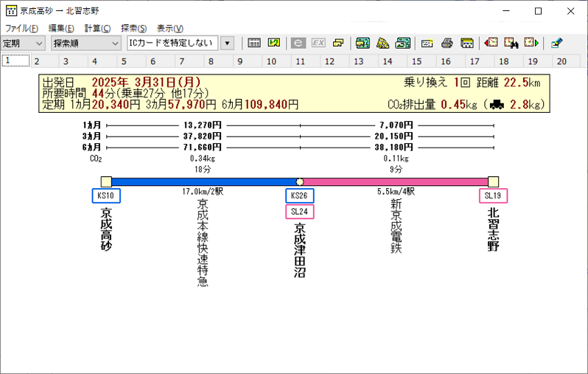The image size is (588, 374).
Task: Select route tab 16
Action: tap(451, 61)
